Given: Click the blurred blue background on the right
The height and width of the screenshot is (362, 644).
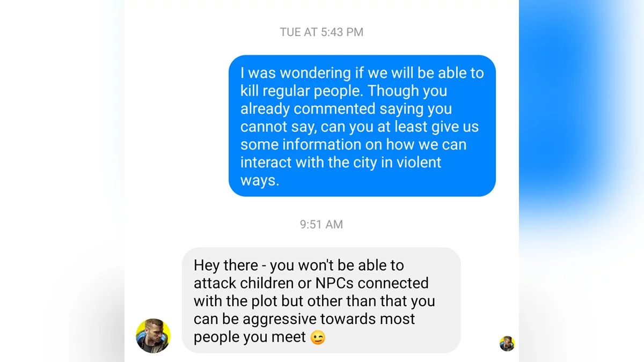Looking at the screenshot, I should [x=581, y=181].
